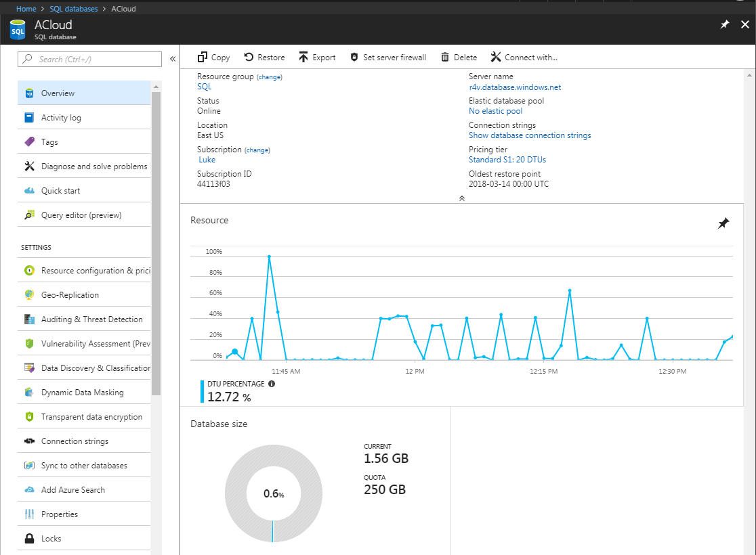Screen dimensions: 756x555
Task: Click the menu search box
Action: tap(89, 60)
